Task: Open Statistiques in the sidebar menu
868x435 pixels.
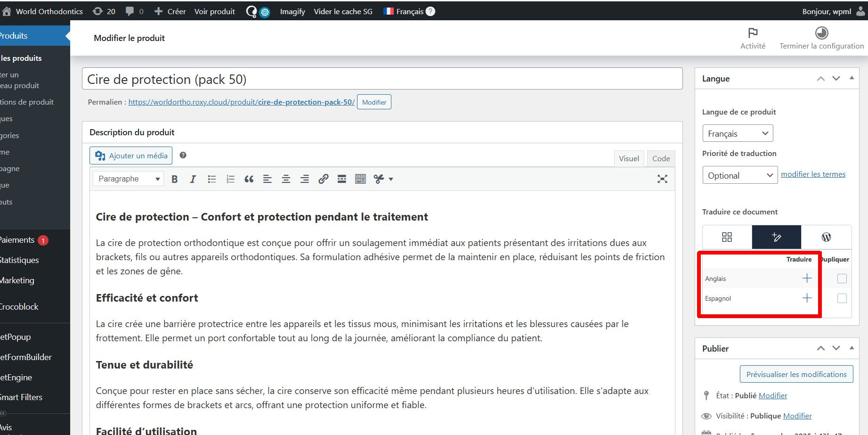Action: click(x=20, y=260)
